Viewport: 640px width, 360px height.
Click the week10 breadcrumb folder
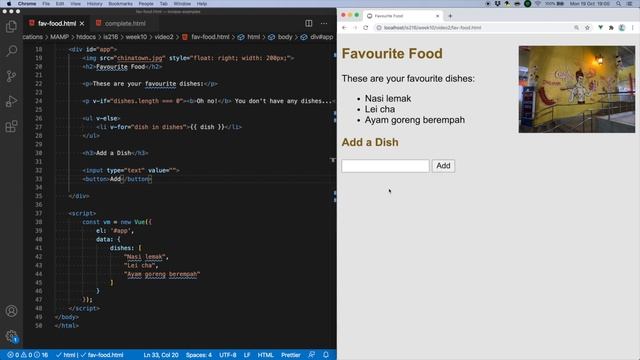click(136, 37)
